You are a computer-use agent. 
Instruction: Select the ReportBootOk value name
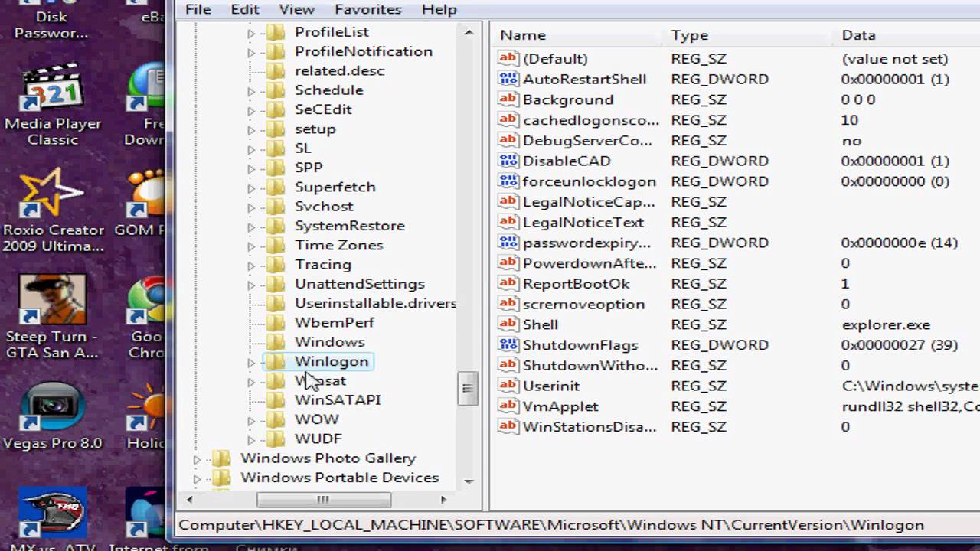tap(576, 284)
